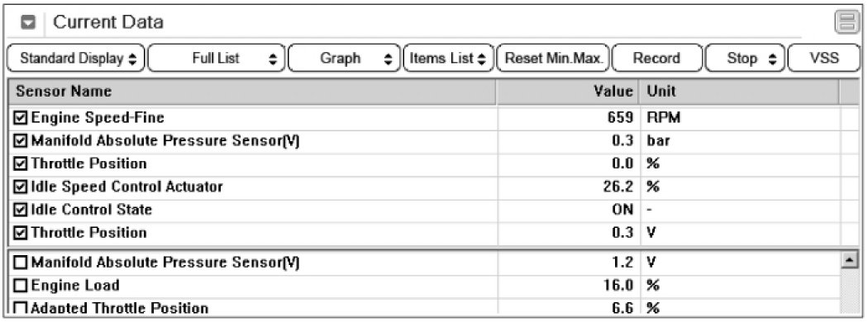The height and width of the screenshot is (322, 868).
Task: Click the Reset Min.Max. button
Action: pyautogui.click(x=553, y=58)
